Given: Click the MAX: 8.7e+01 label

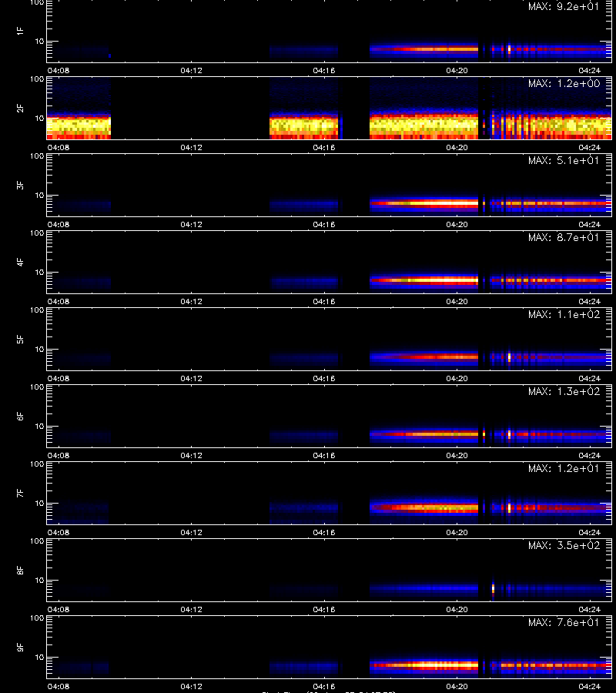Looking at the screenshot, I should point(564,237).
